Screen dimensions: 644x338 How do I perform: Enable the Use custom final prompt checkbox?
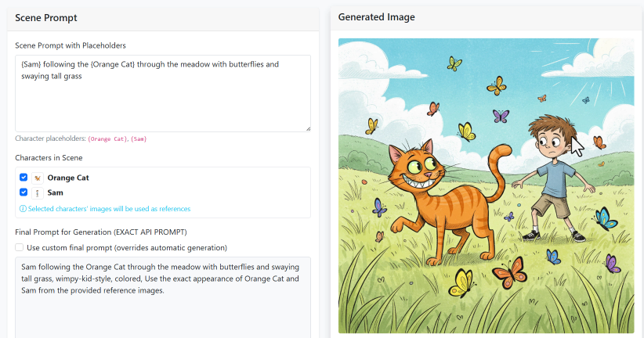coord(20,248)
